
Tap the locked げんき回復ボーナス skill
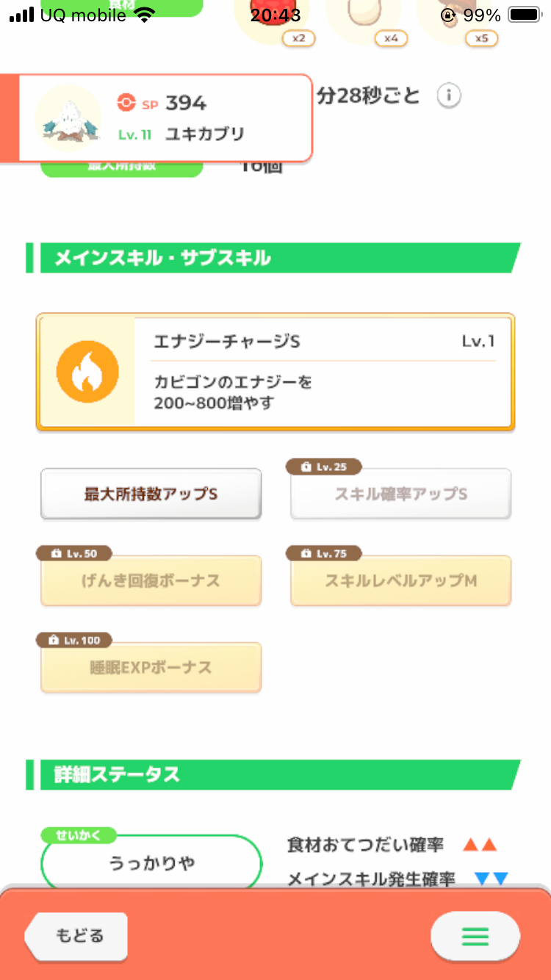pyautogui.click(x=151, y=581)
